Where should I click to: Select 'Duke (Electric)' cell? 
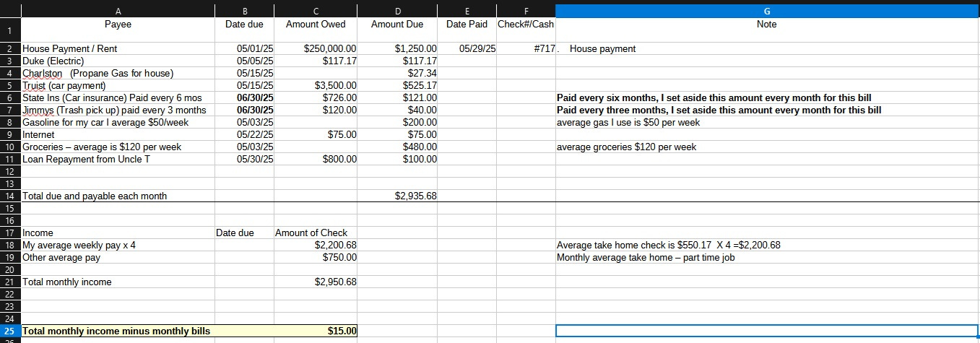[118, 61]
